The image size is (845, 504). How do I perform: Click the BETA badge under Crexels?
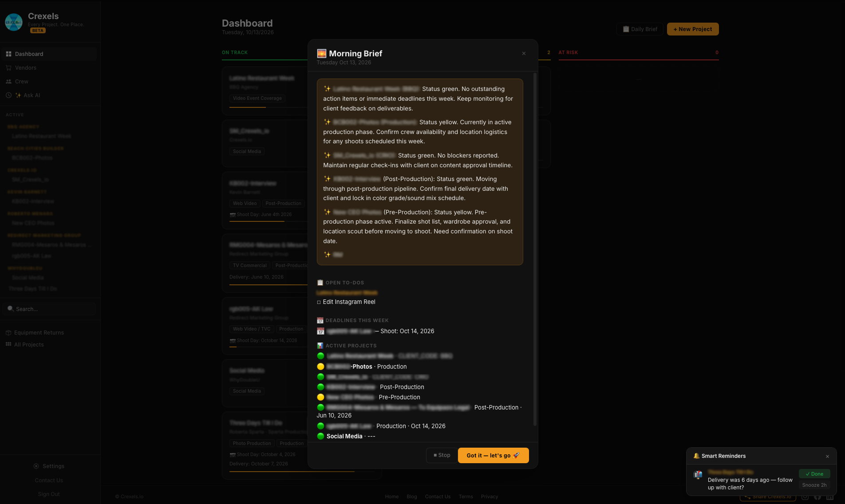38,31
